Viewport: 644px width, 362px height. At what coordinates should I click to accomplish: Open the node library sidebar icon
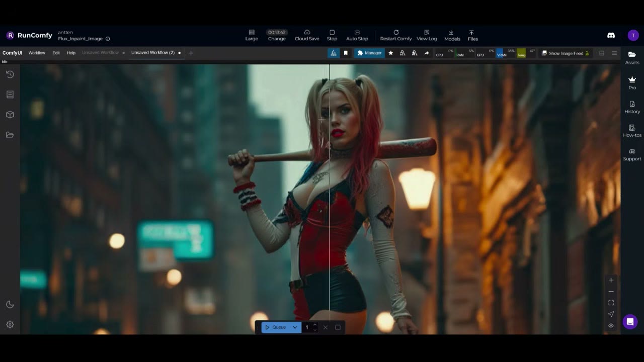[x=10, y=95]
